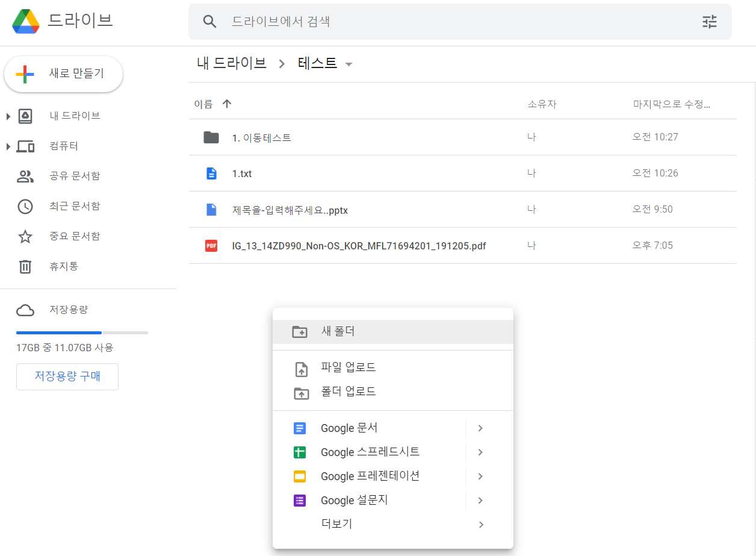756x556 pixels.
Task: Click the 소유자 column header
Action: pyautogui.click(x=542, y=104)
